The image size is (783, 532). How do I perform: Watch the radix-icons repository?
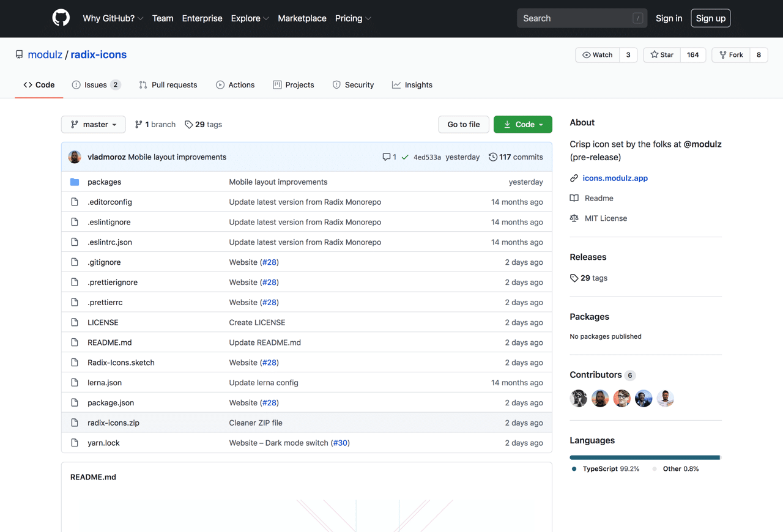coord(598,55)
